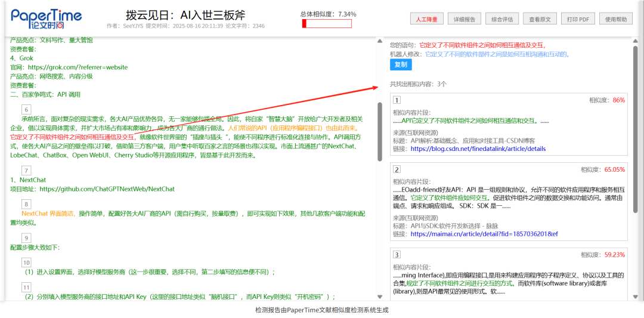Click the left panel scroll-down arrow
The width and height of the screenshot is (644, 318).
pos(379,297)
